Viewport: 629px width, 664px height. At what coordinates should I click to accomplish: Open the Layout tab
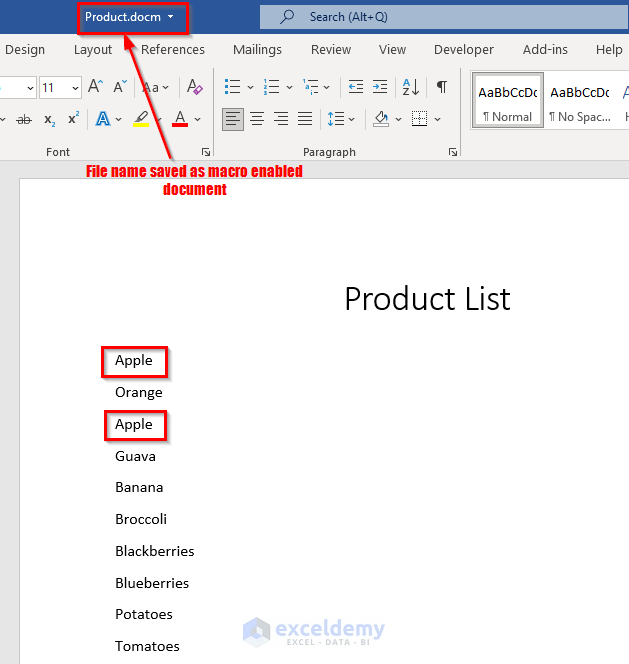[x=93, y=50]
